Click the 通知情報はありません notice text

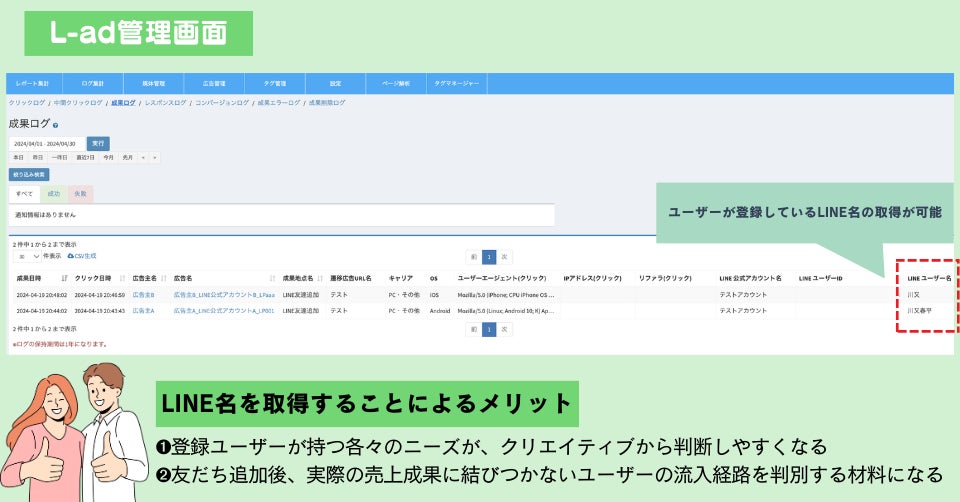tap(45, 215)
